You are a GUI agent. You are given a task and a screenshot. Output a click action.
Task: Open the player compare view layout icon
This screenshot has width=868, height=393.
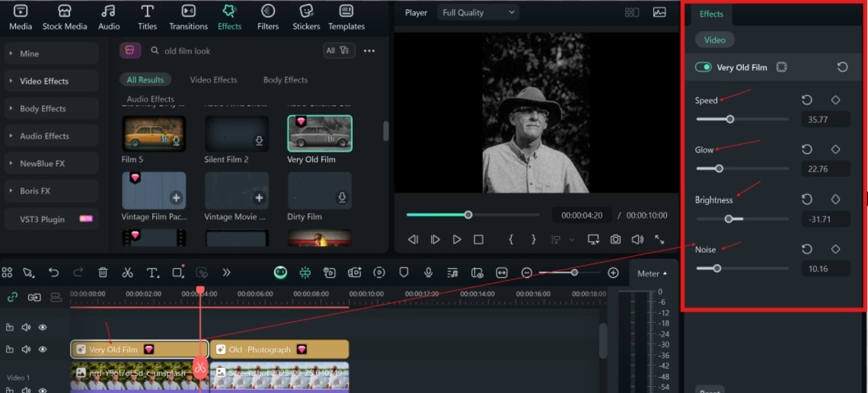(632, 12)
